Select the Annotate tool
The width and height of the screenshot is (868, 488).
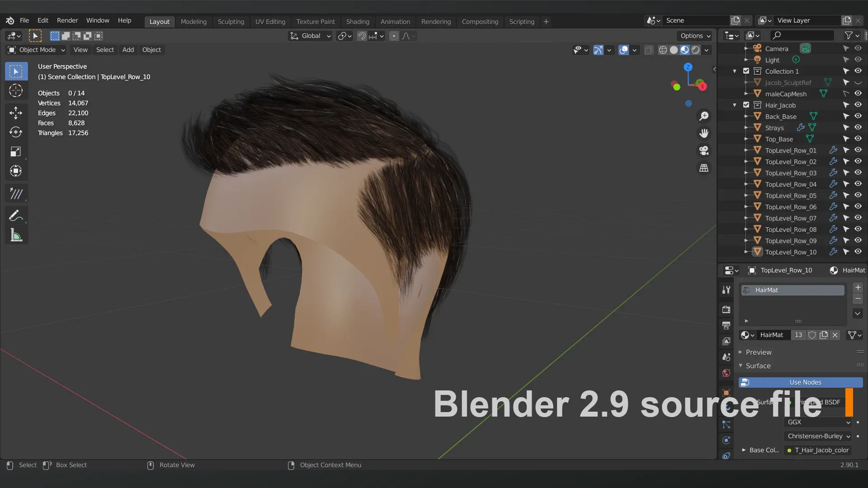click(x=16, y=216)
